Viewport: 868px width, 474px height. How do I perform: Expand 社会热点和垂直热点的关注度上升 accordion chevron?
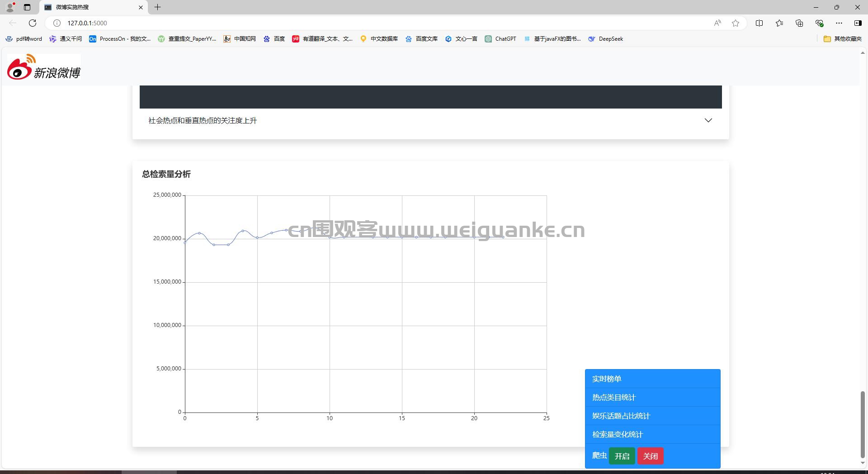pos(708,120)
